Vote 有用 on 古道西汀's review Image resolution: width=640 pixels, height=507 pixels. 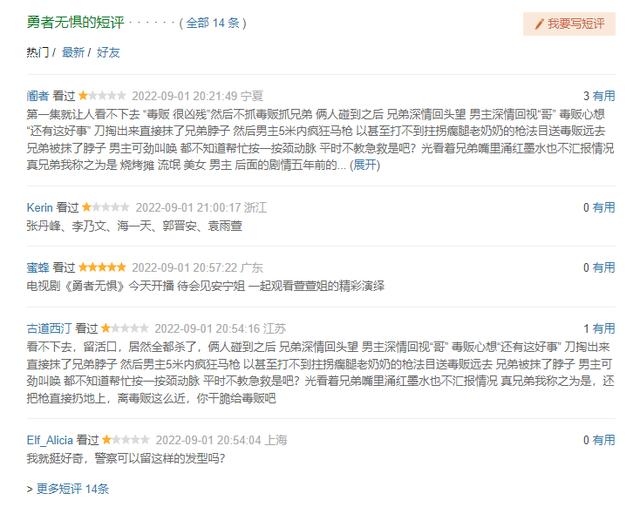[x=604, y=329]
